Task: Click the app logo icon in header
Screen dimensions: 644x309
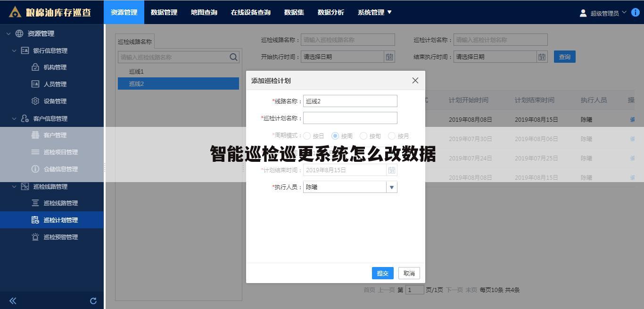Action: 15,12
